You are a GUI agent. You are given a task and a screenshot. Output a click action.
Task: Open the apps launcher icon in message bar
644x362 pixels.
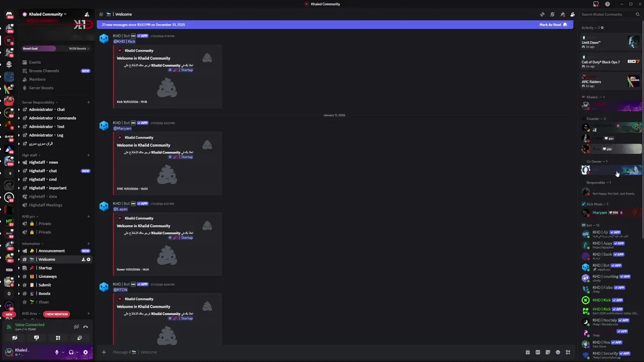(x=568, y=352)
